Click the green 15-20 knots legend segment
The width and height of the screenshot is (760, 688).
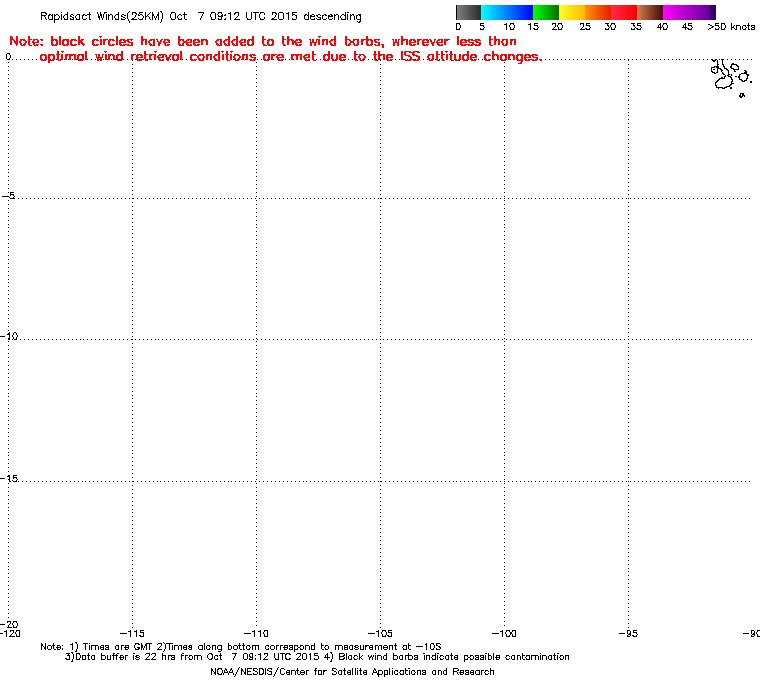pos(546,12)
